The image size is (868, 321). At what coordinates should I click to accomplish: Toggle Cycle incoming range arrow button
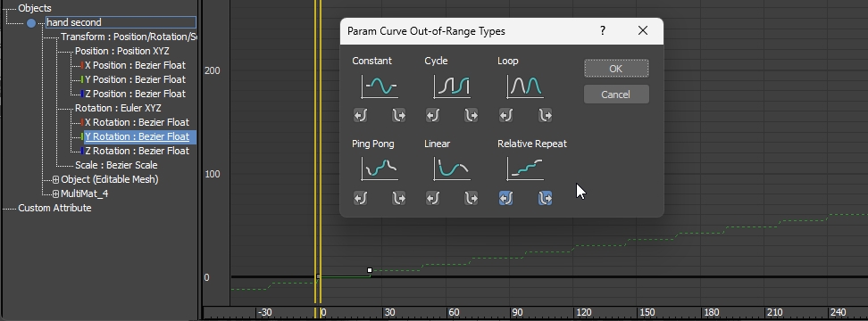pos(433,116)
